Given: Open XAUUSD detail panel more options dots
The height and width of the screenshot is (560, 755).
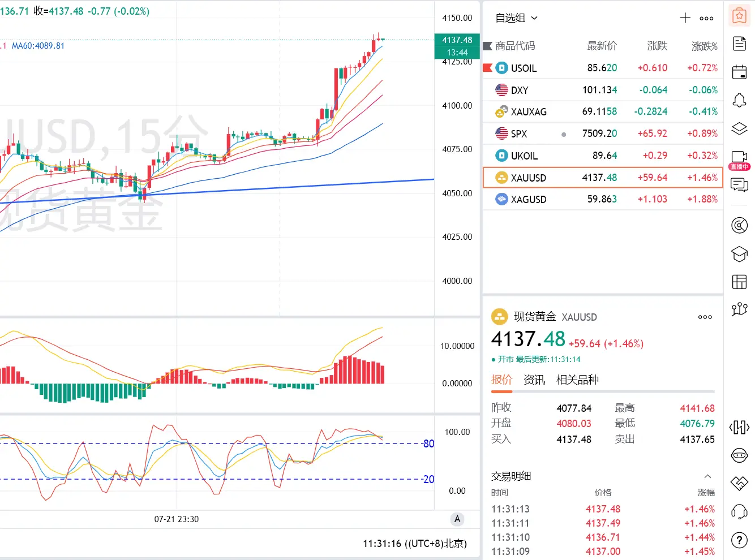Looking at the screenshot, I should point(705,317).
